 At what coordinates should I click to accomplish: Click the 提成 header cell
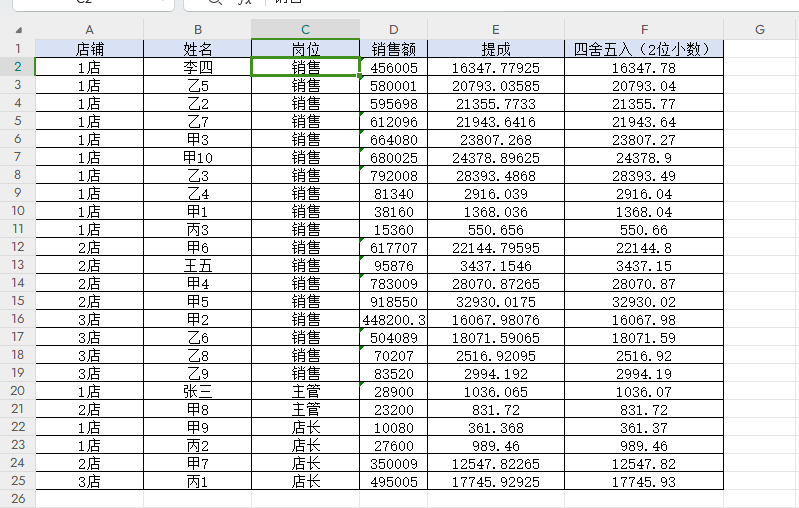pos(496,49)
